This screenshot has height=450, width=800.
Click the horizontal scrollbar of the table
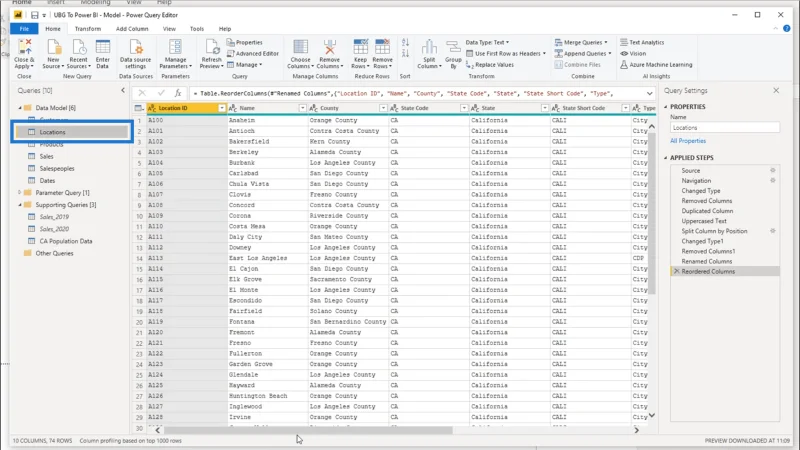[x=308, y=430]
